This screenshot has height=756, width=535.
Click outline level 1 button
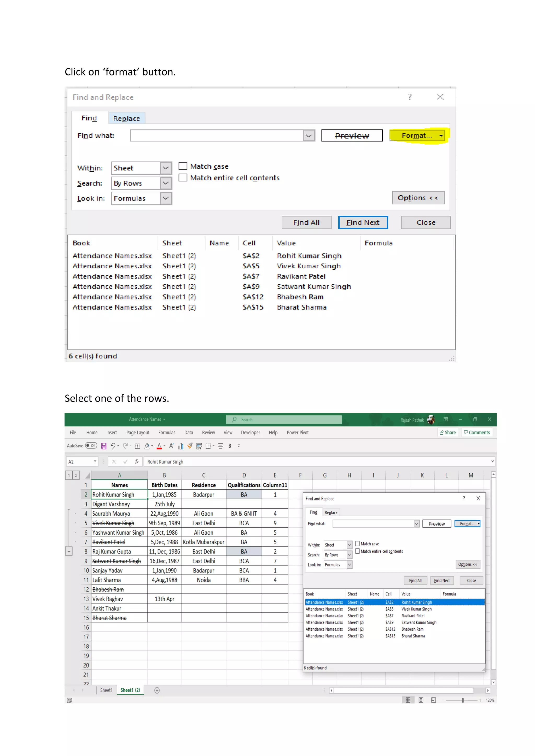(x=68, y=475)
